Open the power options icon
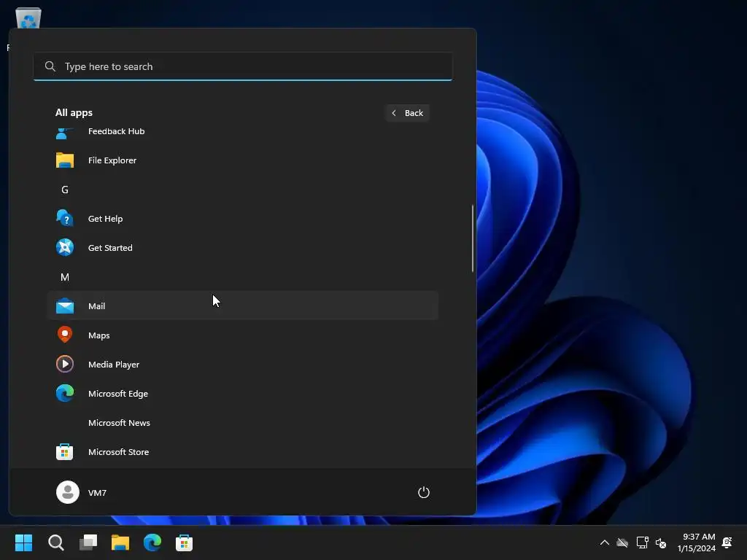747x560 pixels. (x=424, y=492)
